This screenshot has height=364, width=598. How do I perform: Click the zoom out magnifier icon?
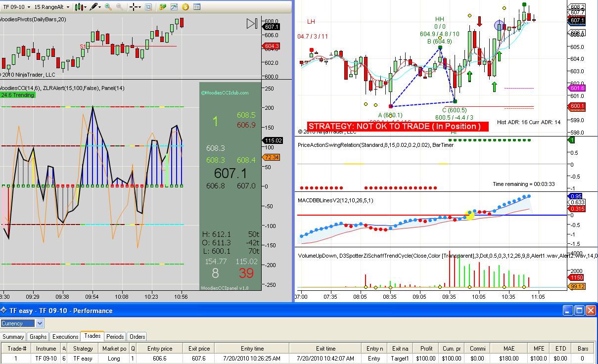tap(120, 7)
